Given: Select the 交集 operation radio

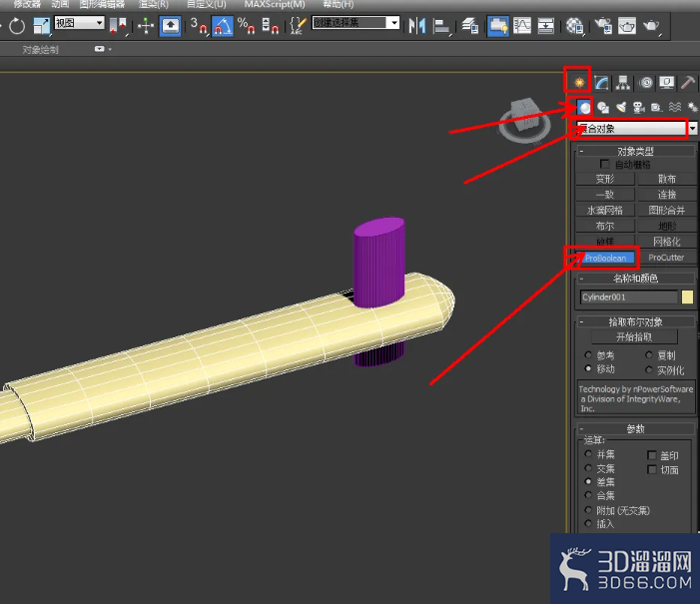Looking at the screenshot, I should pos(588,468).
